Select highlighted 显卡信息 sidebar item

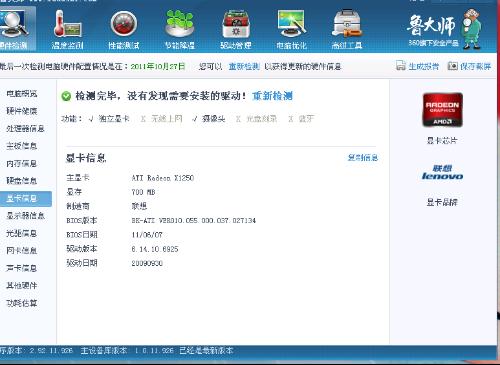[x=26, y=198]
